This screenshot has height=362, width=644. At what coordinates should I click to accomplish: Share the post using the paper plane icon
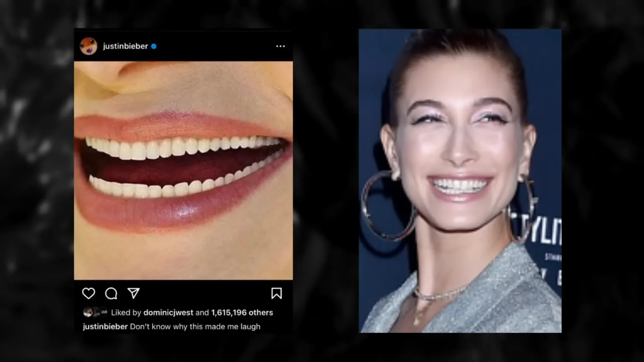[134, 293]
